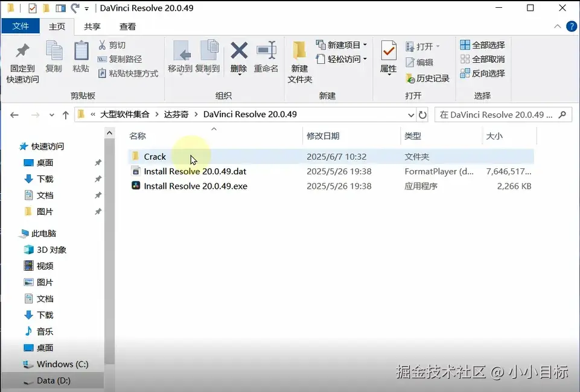
Task: Switch to the Home (主页) ribbon tab
Action: click(57, 27)
